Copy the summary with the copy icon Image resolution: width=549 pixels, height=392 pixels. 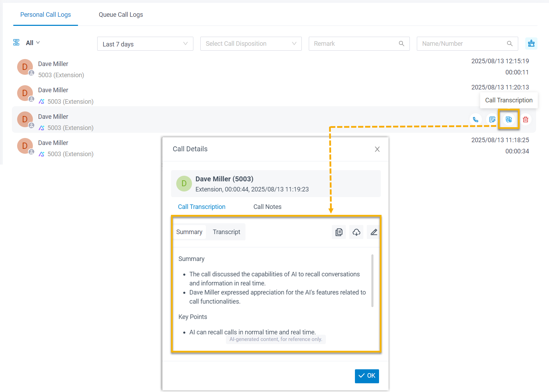pyautogui.click(x=338, y=232)
